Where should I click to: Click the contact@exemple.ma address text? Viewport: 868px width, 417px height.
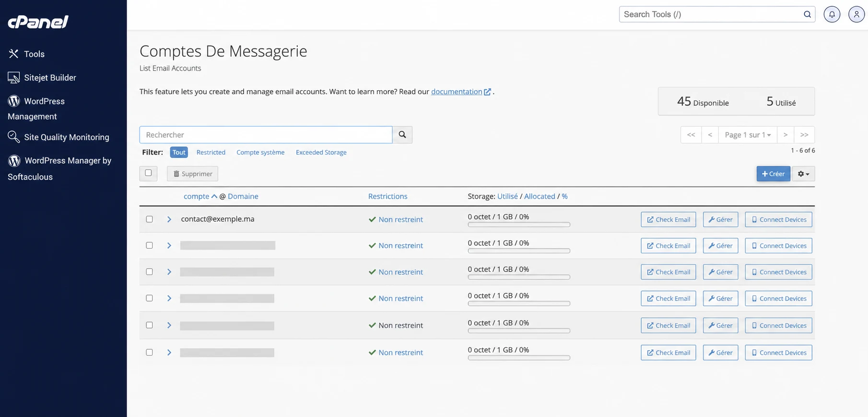click(218, 219)
